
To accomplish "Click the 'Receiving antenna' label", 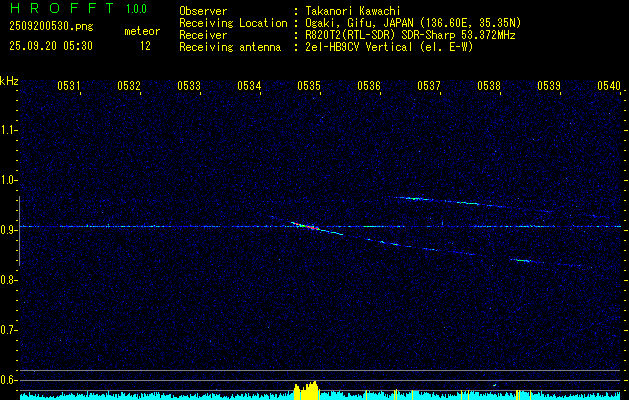I will point(230,47).
